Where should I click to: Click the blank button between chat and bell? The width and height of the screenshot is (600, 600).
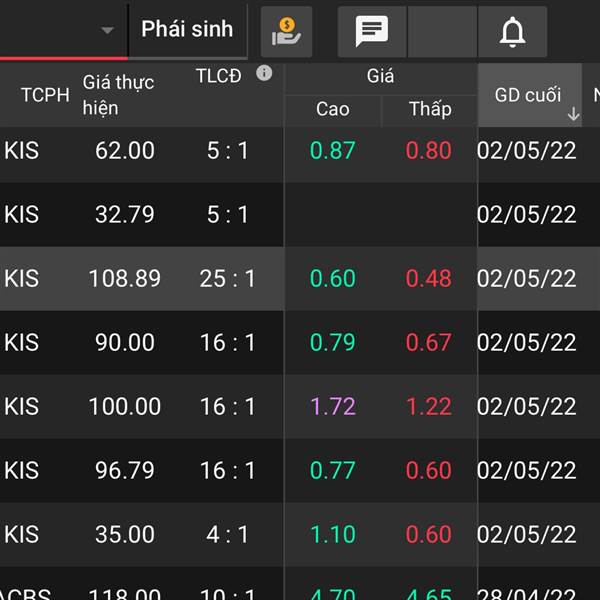pos(442,32)
